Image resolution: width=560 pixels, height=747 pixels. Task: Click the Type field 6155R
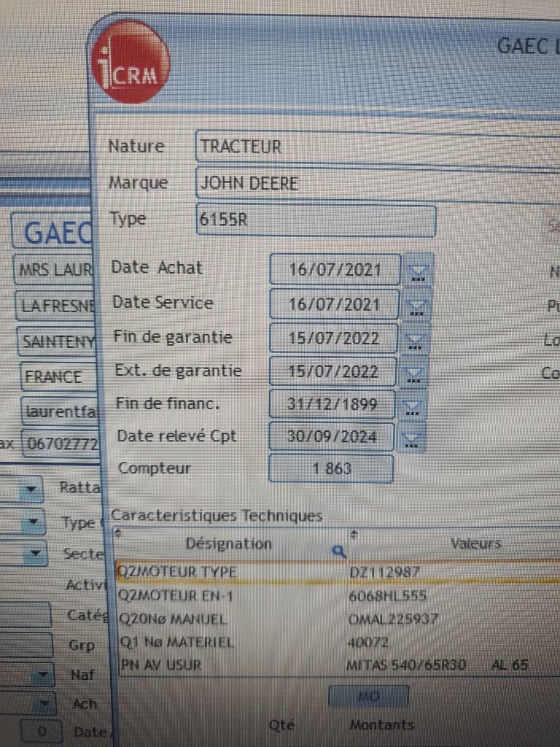pyautogui.click(x=316, y=220)
